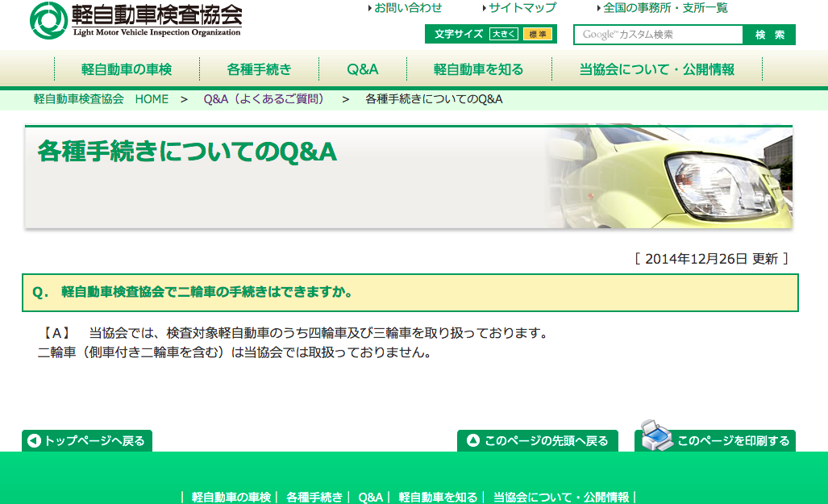Open the Q&A navigation menu
Image resolution: width=828 pixels, height=504 pixels.
click(363, 69)
